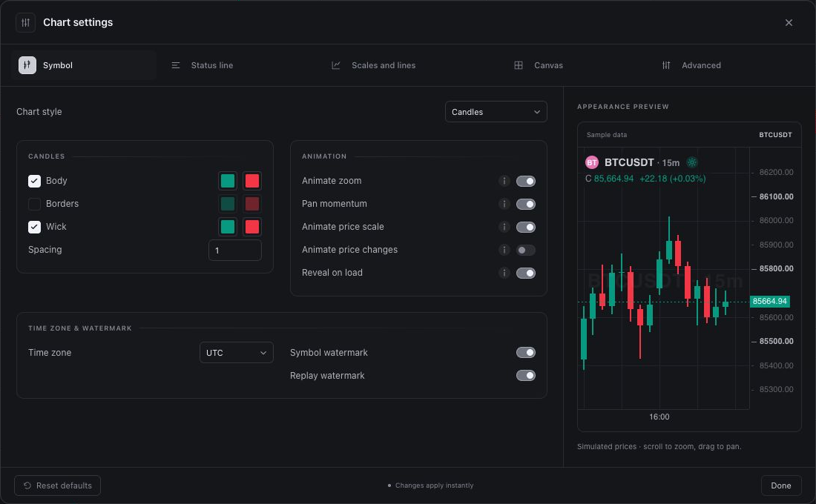Open info icon for Animate price changes
Screen dimensions: 816x504
coord(504,250)
